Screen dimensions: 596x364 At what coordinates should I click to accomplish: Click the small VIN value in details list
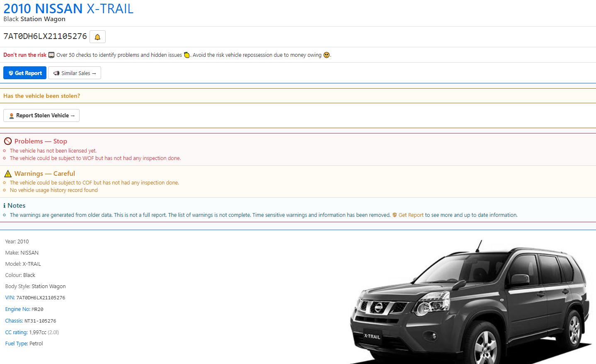[41, 298]
